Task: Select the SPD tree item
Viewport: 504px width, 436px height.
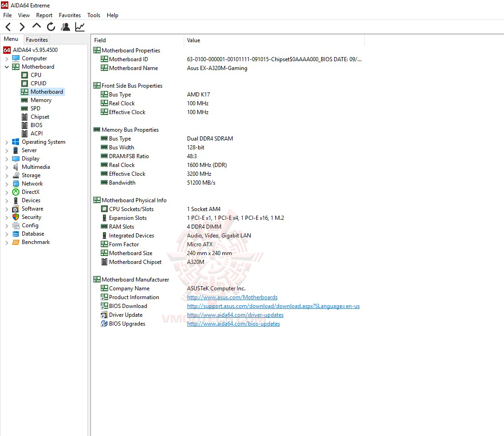Action: [35, 108]
